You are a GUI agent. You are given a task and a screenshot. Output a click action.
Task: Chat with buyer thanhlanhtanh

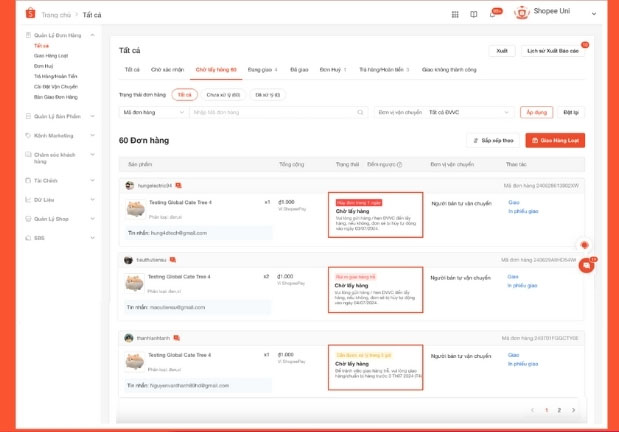(x=176, y=338)
